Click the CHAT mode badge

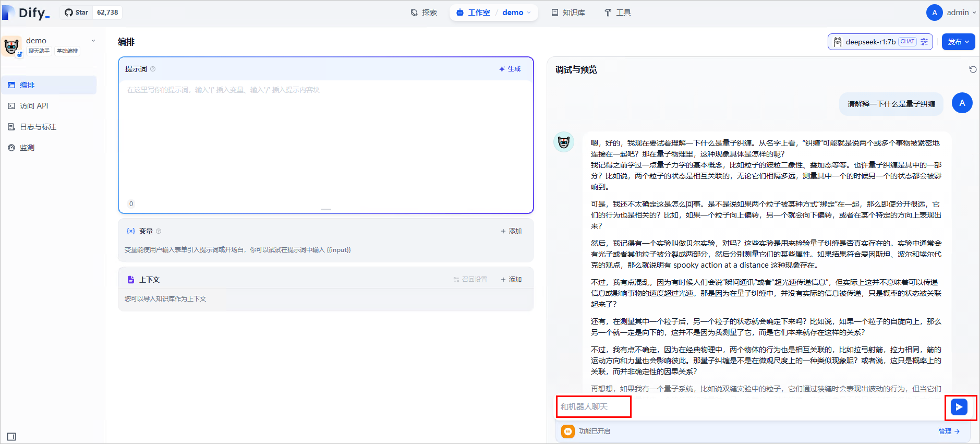click(x=908, y=42)
